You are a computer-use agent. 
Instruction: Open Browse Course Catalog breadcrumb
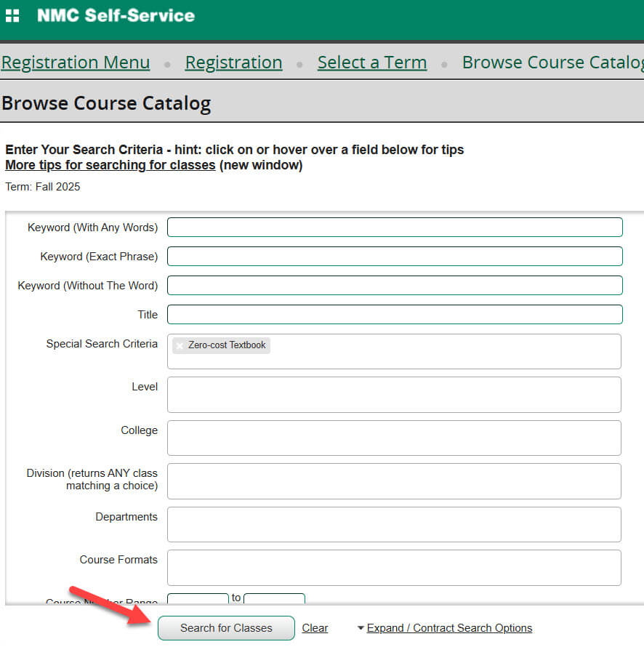point(552,63)
